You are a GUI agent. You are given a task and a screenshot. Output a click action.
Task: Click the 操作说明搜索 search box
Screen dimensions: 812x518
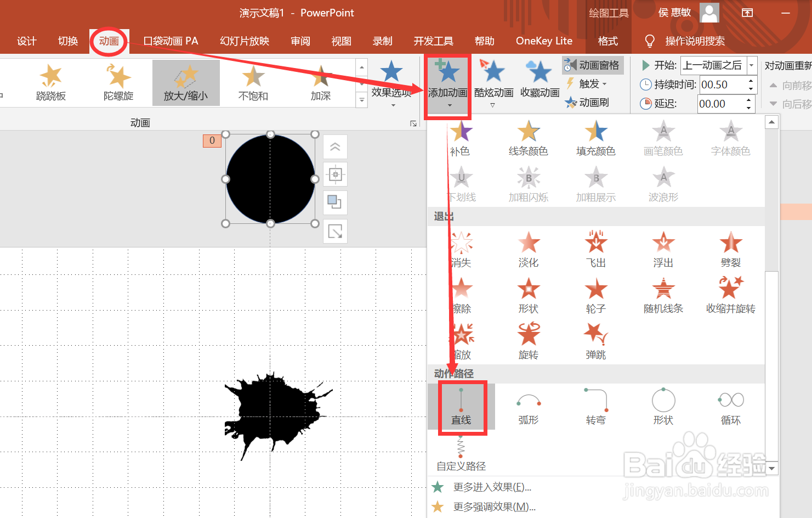pos(695,41)
